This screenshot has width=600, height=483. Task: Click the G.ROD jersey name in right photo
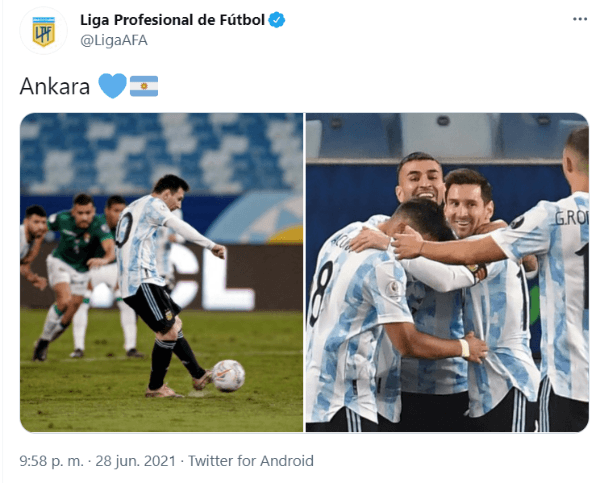coord(571,218)
